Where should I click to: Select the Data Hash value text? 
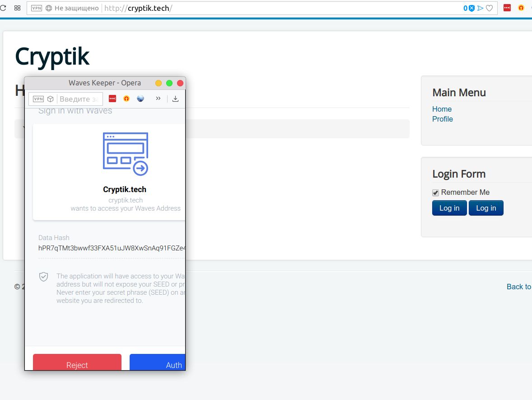112,248
